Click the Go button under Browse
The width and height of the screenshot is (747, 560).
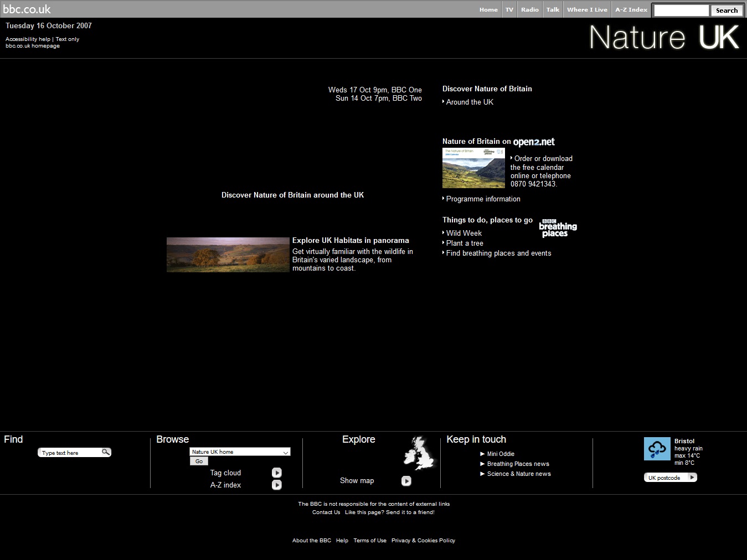(x=199, y=461)
